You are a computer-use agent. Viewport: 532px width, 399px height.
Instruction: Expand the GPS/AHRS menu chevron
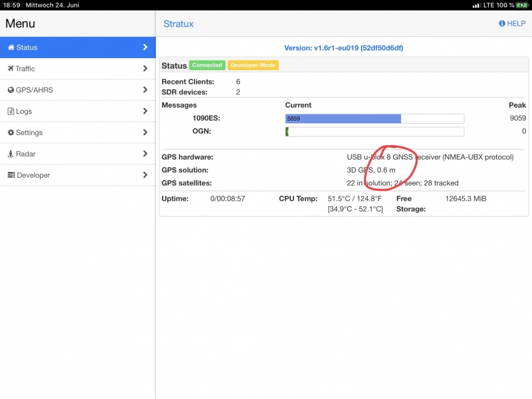(x=145, y=90)
